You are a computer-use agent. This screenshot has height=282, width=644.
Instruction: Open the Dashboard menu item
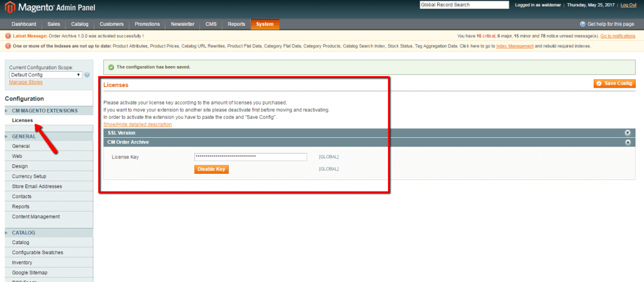23,24
